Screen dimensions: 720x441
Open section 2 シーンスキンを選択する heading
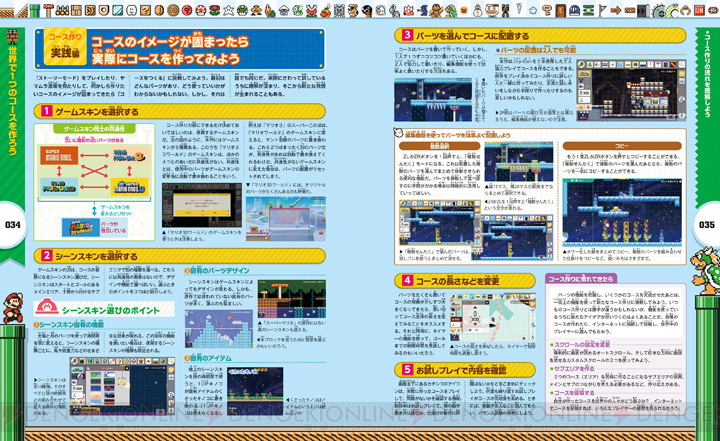[180, 256]
